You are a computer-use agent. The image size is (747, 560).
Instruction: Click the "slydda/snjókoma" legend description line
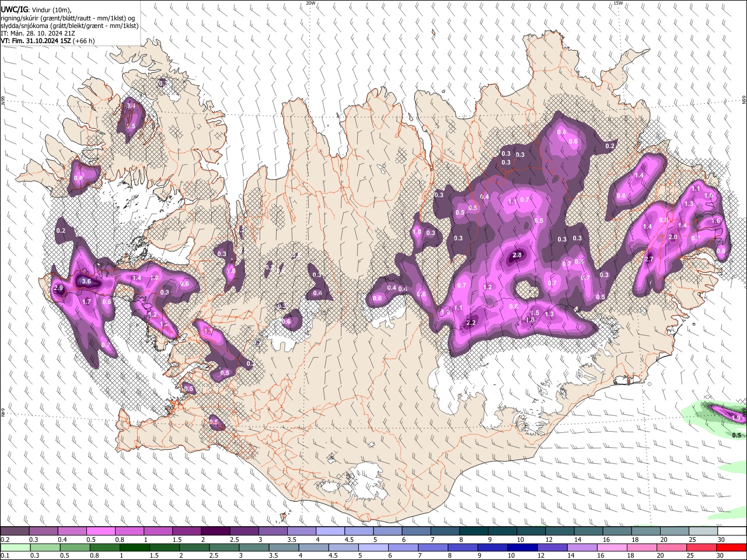69,26
